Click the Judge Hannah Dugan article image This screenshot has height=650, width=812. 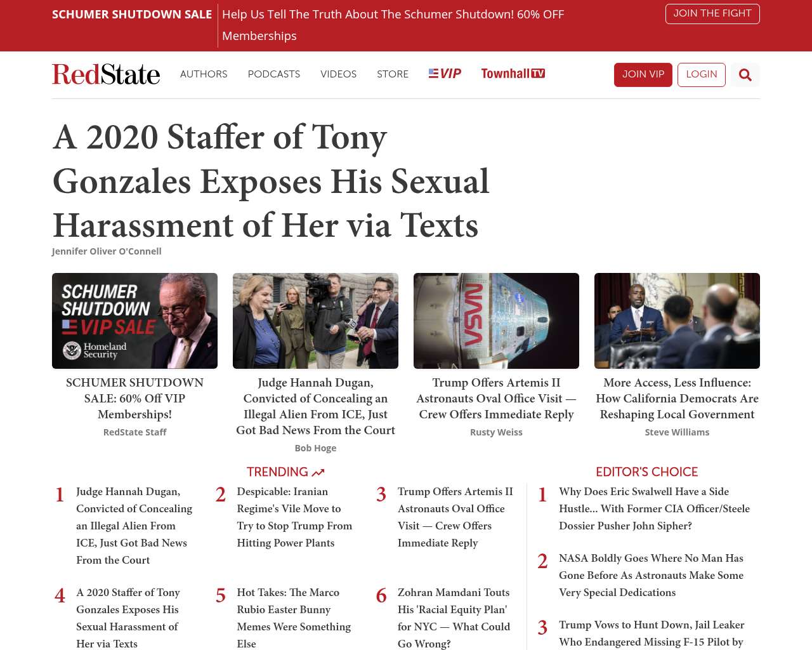[315, 321]
